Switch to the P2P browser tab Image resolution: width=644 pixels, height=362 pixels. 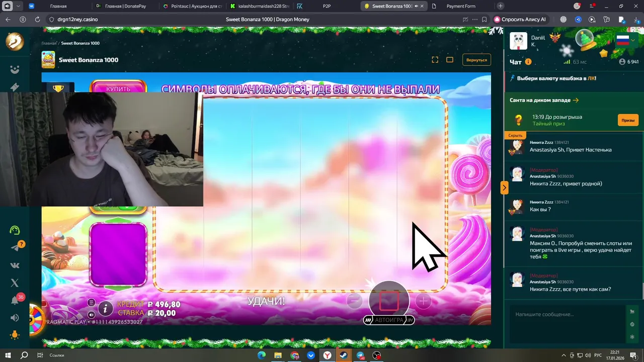[x=327, y=6]
